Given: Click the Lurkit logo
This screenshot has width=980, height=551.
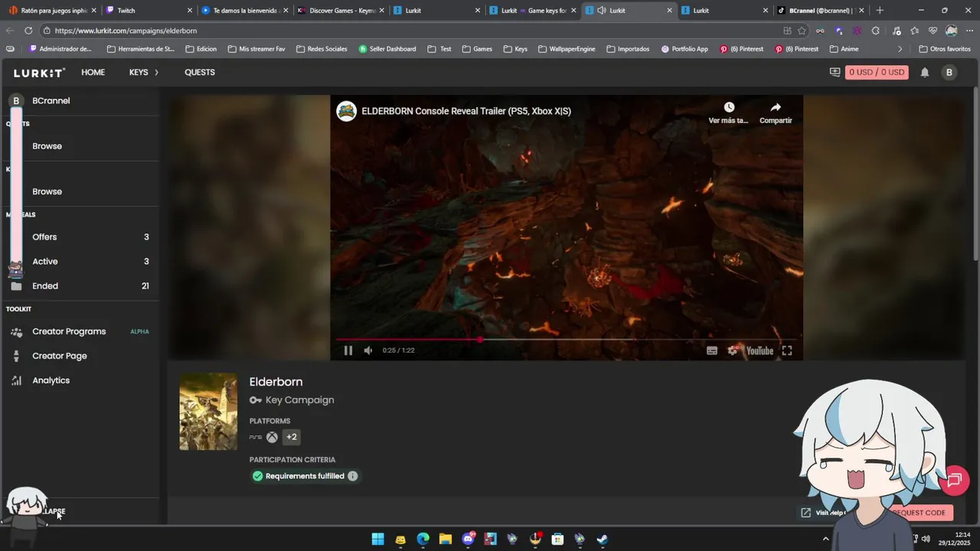Looking at the screenshot, I should click(39, 73).
